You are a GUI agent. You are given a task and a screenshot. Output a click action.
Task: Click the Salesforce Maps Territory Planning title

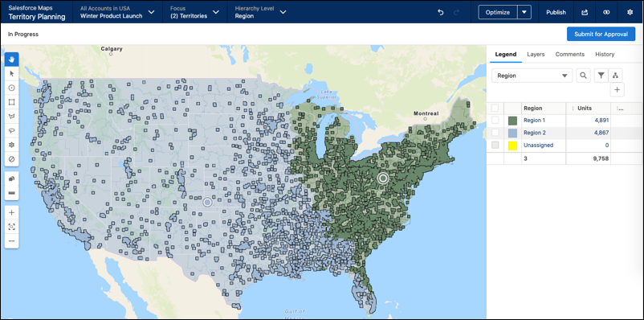37,12
